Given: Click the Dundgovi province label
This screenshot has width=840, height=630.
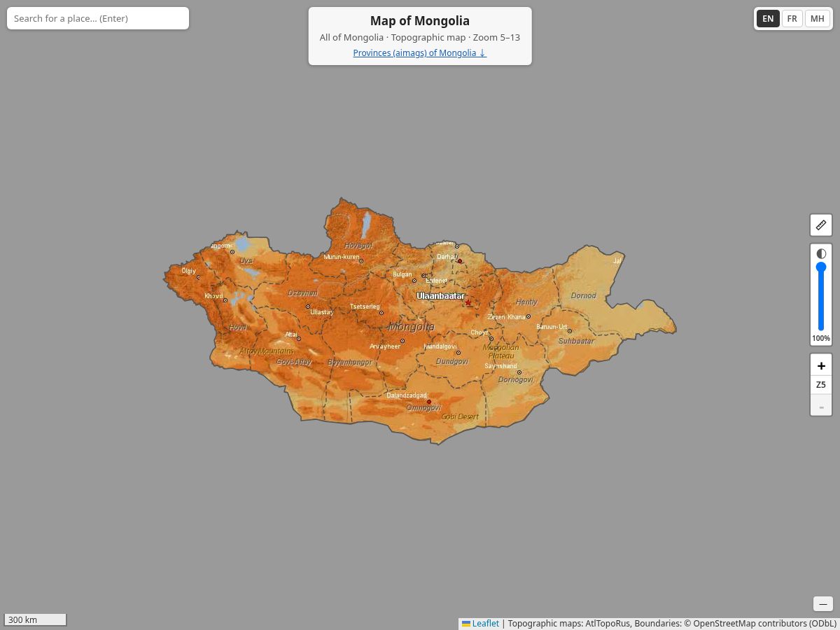Looking at the screenshot, I should [451, 361].
